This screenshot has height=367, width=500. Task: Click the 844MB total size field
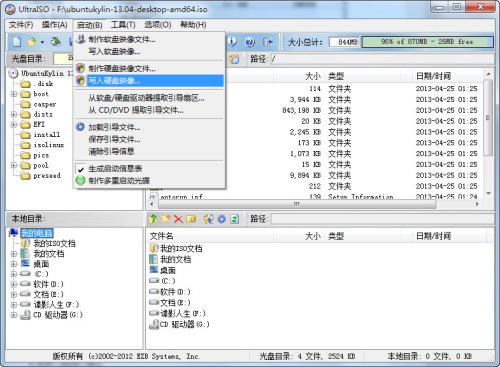(345, 42)
